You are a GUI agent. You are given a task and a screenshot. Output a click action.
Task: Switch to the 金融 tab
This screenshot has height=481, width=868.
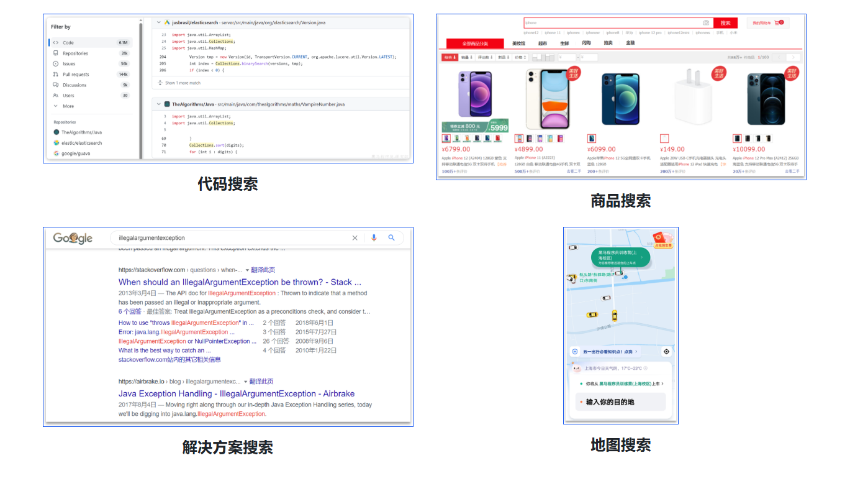pyautogui.click(x=630, y=44)
